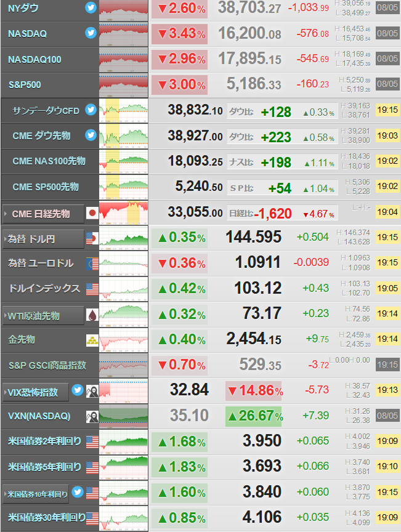
Task: Open VXN(NASDAQ) mini chart
Action: coord(124,417)
